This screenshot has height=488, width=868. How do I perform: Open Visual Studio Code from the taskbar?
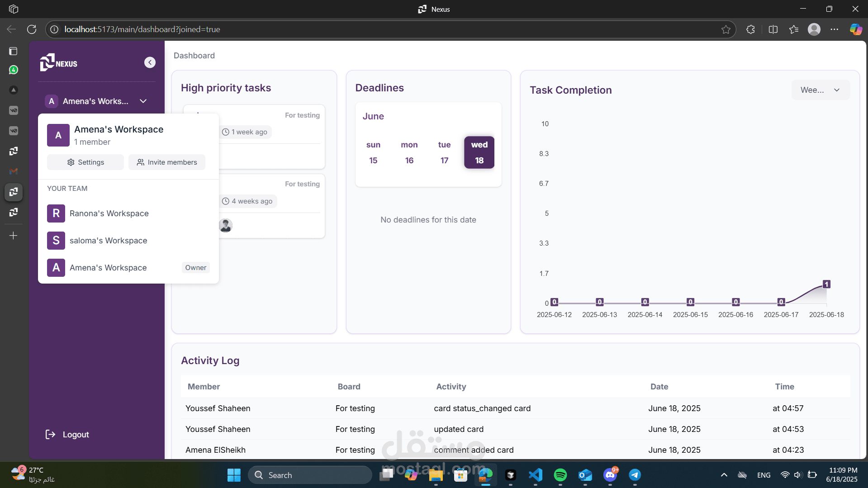tap(535, 475)
